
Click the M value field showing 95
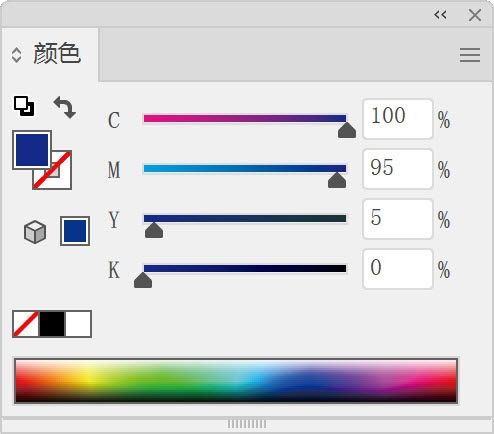pos(398,169)
